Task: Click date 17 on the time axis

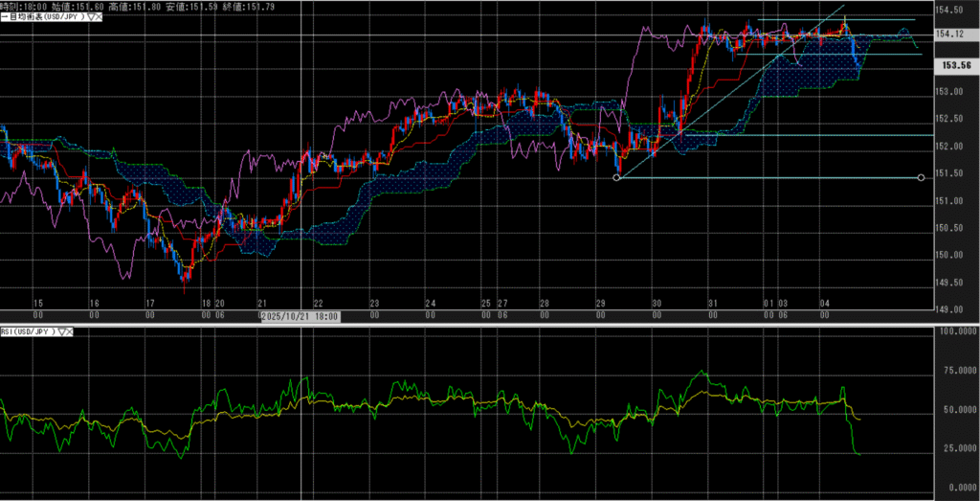Action: click(149, 303)
